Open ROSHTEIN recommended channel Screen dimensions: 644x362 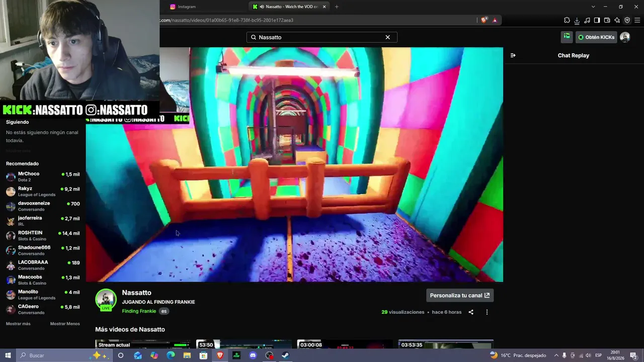43,236
